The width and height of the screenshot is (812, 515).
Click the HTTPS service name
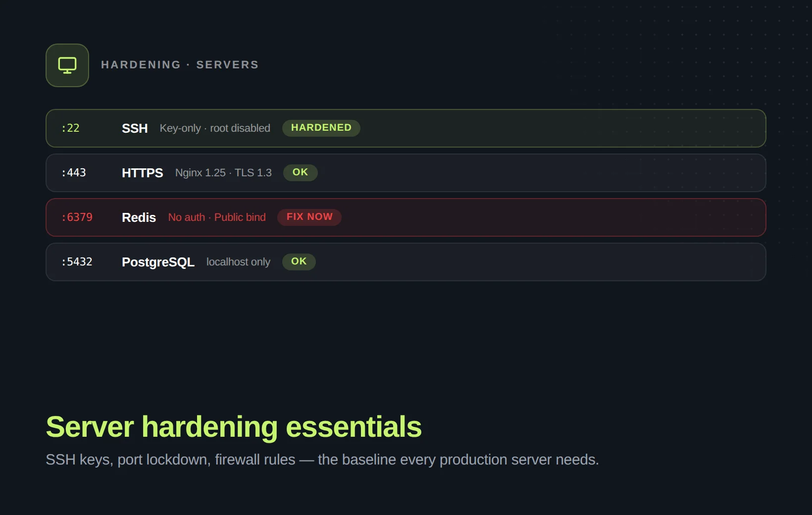point(143,173)
